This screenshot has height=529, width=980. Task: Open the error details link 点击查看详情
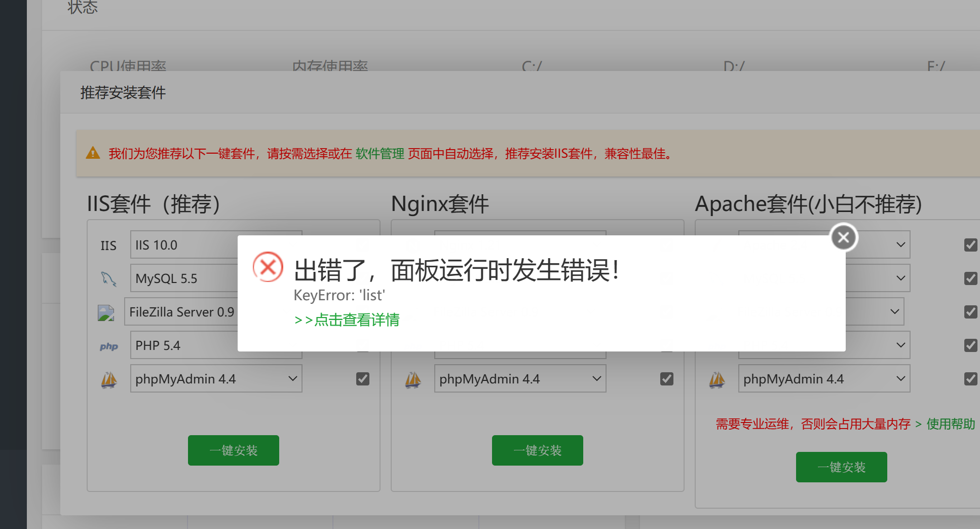pos(347,320)
